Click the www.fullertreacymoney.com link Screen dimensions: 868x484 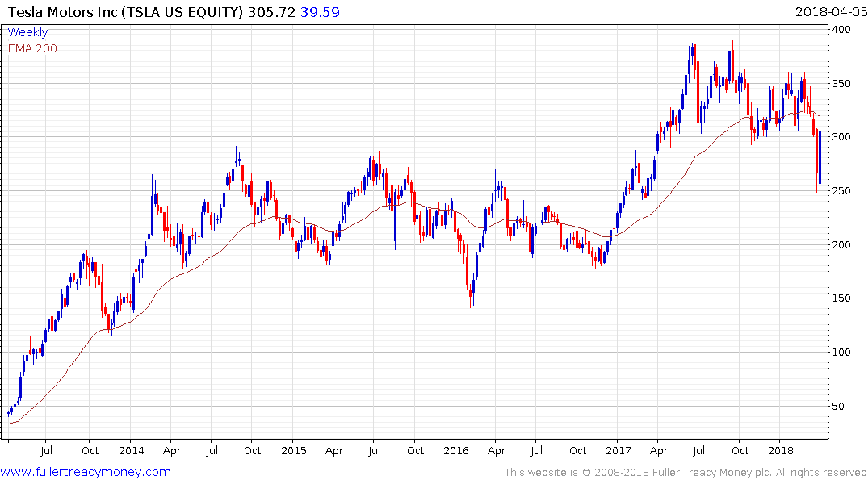(x=86, y=472)
